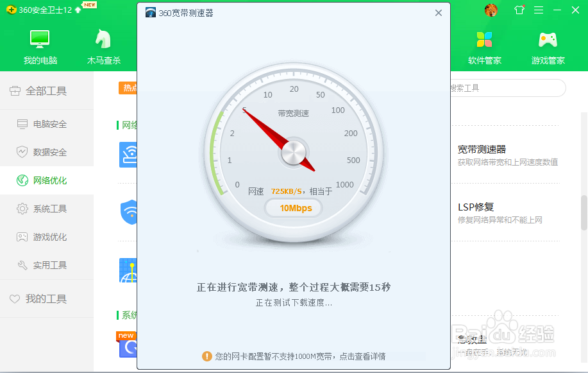Open 宽带测速器 tool entry
Viewport: 588px width, 373px height.
click(x=507, y=155)
